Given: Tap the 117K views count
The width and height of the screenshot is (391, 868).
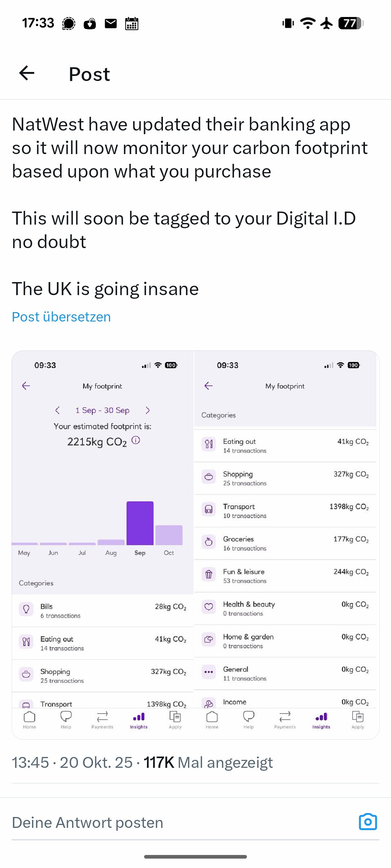Looking at the screenshot, I should coord(159,762).
